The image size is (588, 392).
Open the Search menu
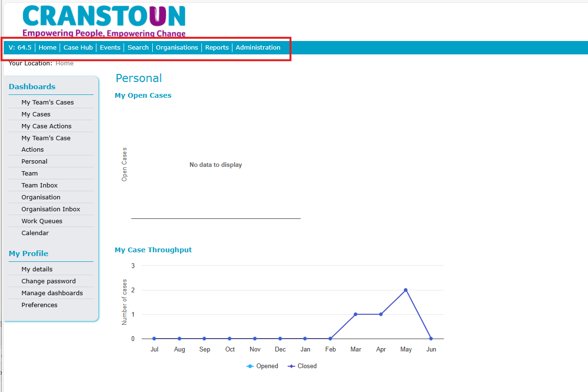pos(138,47)
